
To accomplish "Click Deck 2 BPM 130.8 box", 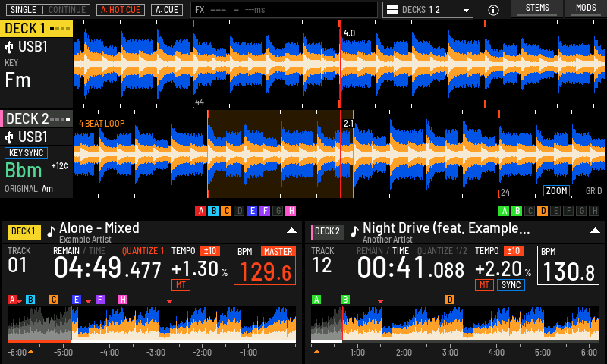I will tap(568, 265).
